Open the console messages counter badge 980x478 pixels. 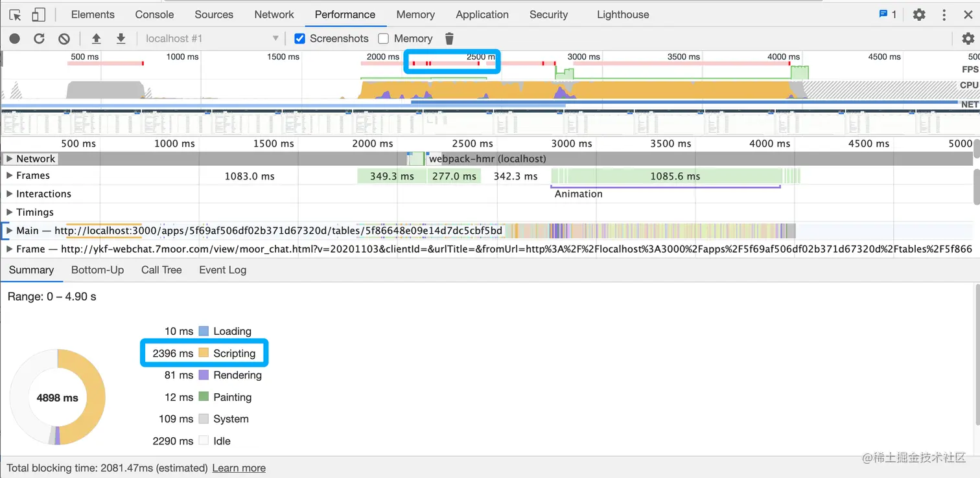click(x=887, y=14)
